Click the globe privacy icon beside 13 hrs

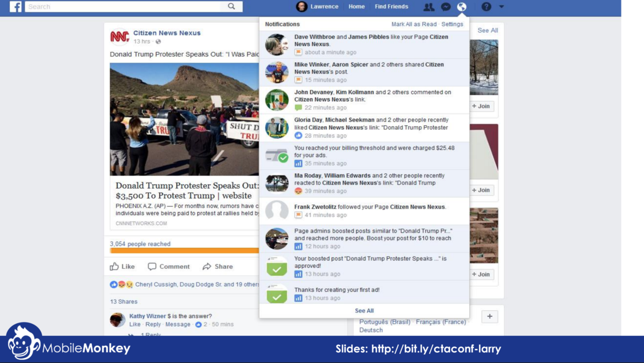[158, 41]
